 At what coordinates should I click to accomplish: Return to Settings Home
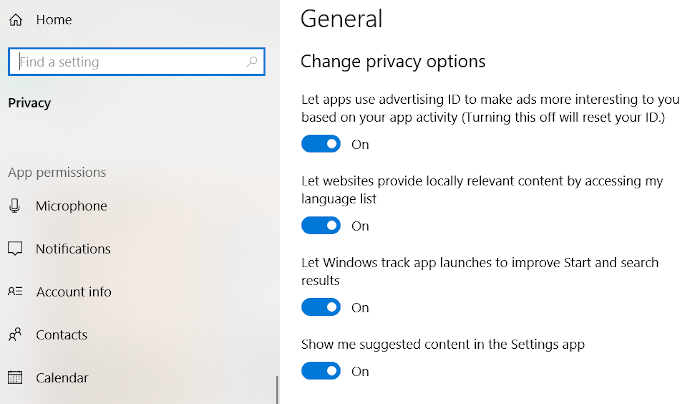[x=53, y=20]
